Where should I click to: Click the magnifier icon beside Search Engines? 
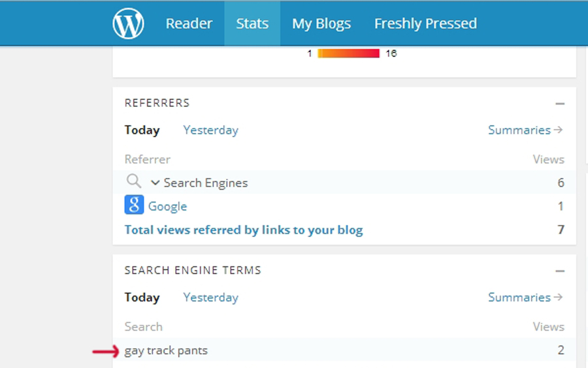pos(133,182)
